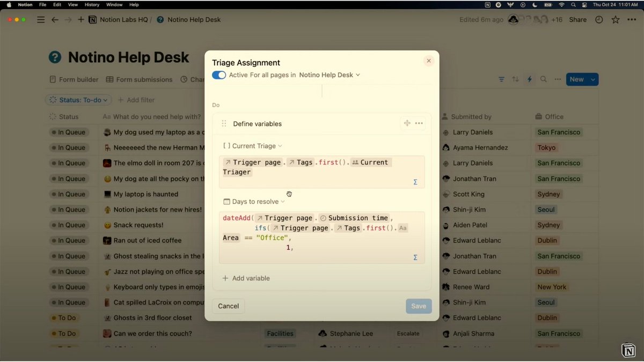
Task: Click the Tokyo office tag
Action: [x=547, y=147]
